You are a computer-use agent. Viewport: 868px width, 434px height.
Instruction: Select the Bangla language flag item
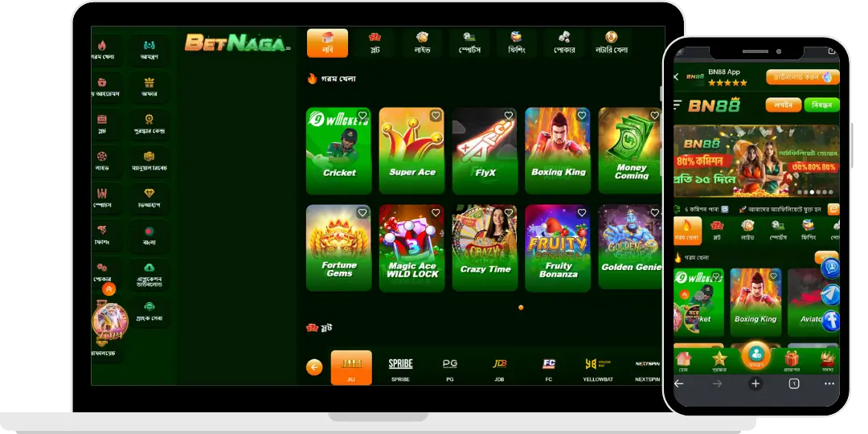(149, 235)
